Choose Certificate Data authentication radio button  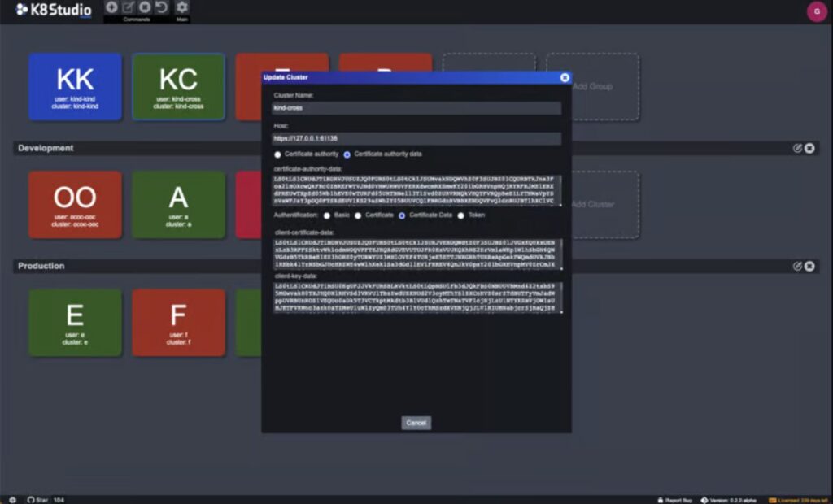pyautogui.click(x=402, y=215)
